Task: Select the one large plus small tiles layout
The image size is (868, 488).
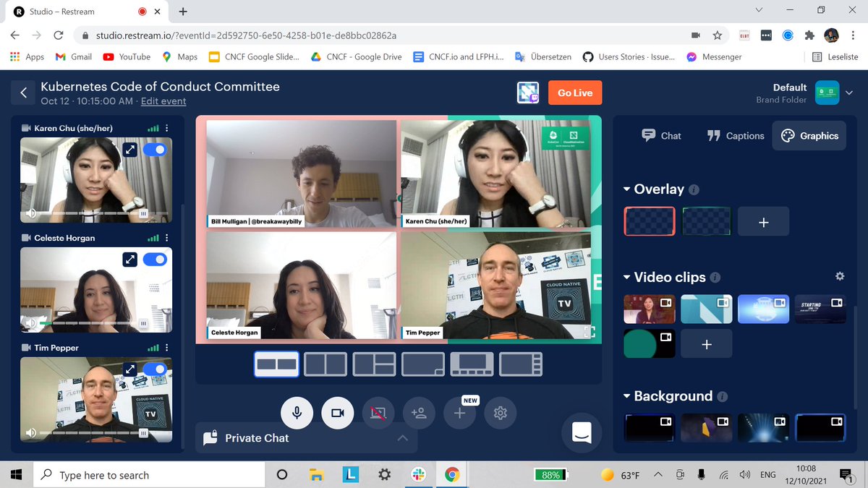Action: [375, 364]
